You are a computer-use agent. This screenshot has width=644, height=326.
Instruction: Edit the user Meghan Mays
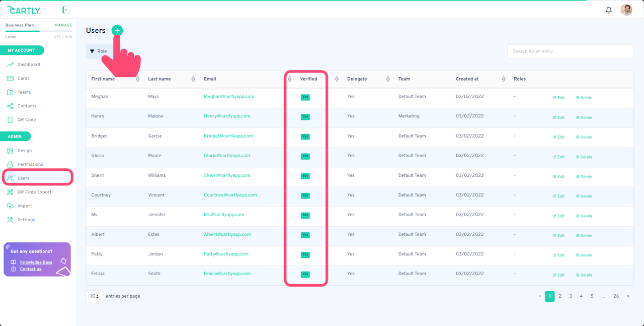click(x=558, y=98)
